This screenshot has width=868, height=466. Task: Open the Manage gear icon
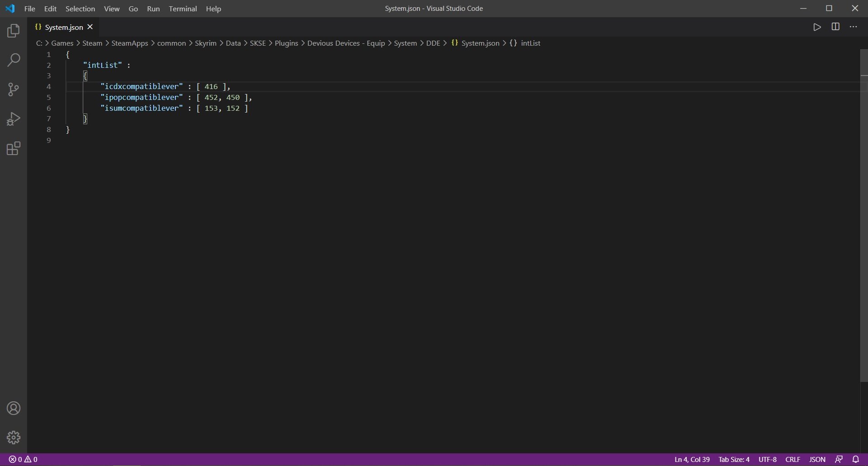tap(14, 437)
